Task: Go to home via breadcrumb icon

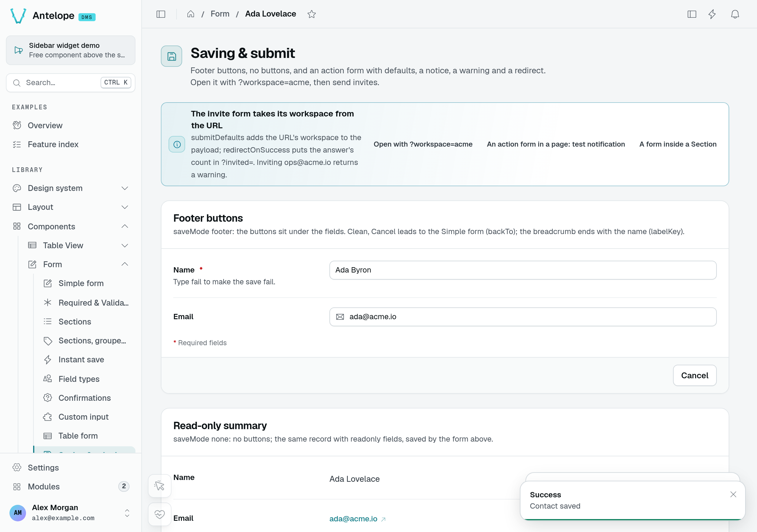Action: coord(190,14)
